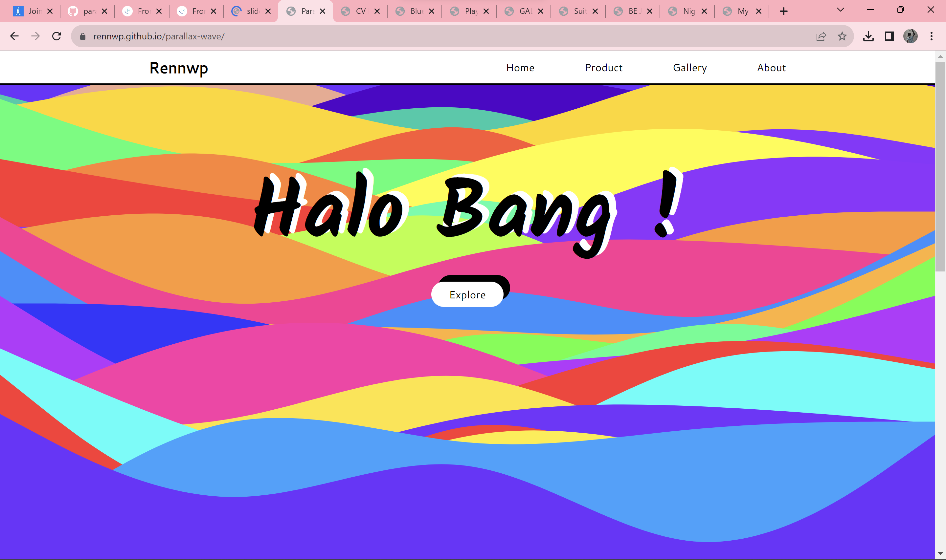Open the Chrome three-dot menu
This screenshot has width=946, height=560.
tap(931, 36)
